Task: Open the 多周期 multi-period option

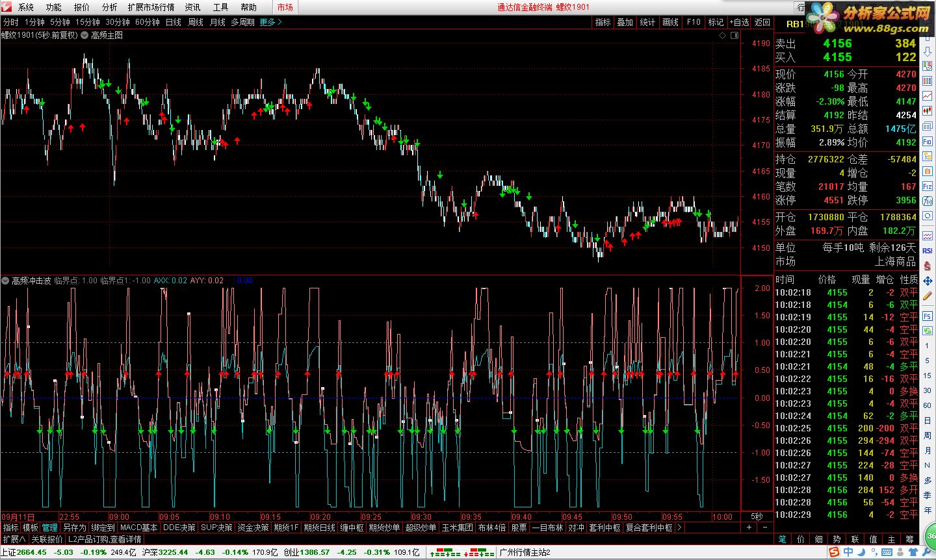Action: 242,22
